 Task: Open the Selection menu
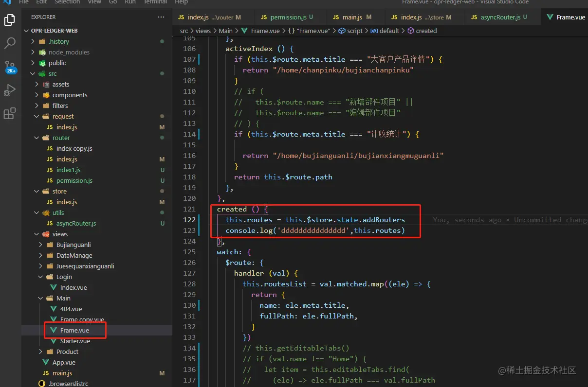click(x=67, y=2)
